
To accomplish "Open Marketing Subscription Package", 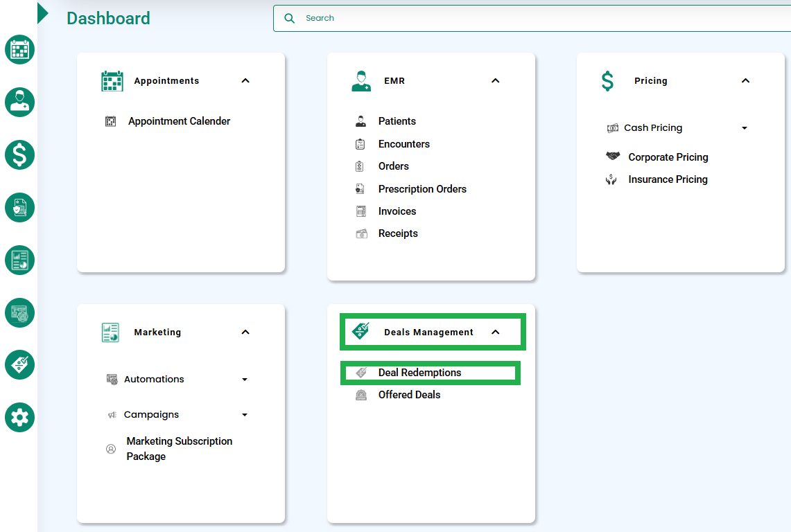I will pos(179,449).
